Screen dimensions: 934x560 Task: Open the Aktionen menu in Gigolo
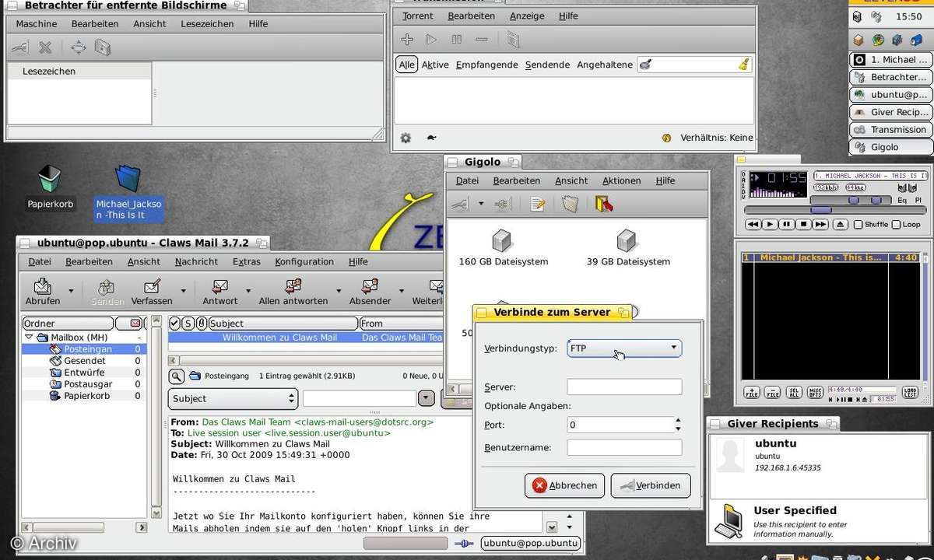pyautogui.click(x=622, y=180)
